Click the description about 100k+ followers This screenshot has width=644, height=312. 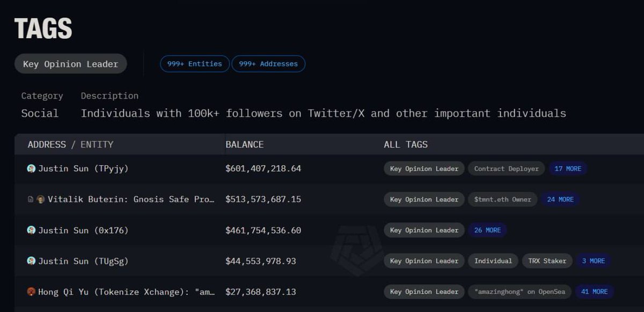point(324,114)
